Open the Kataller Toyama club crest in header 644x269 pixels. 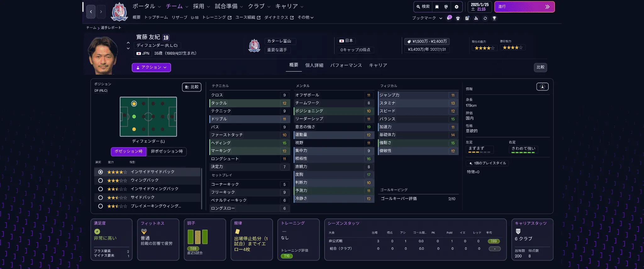[119, 12]
